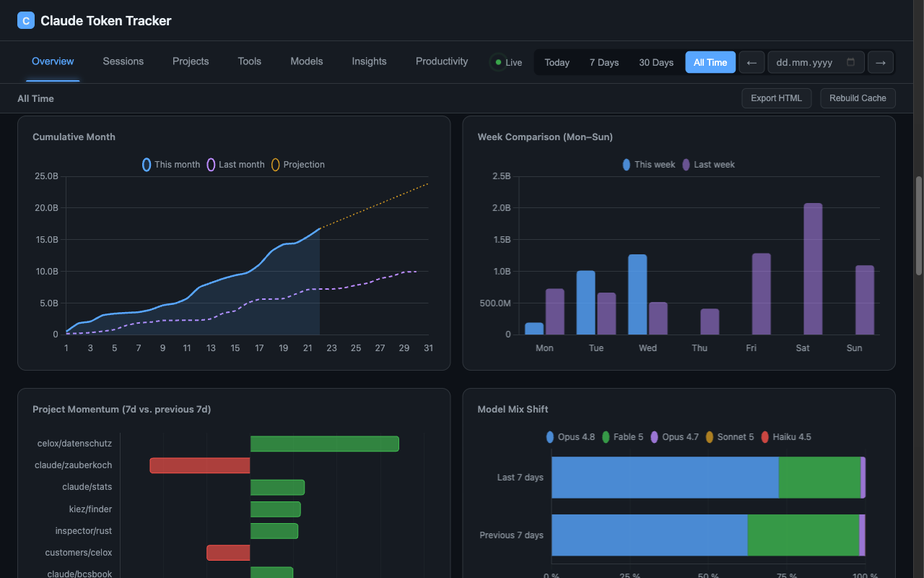Click the Saturday last week bar
This screenshot has width=924, height=578.
point(813,269)
